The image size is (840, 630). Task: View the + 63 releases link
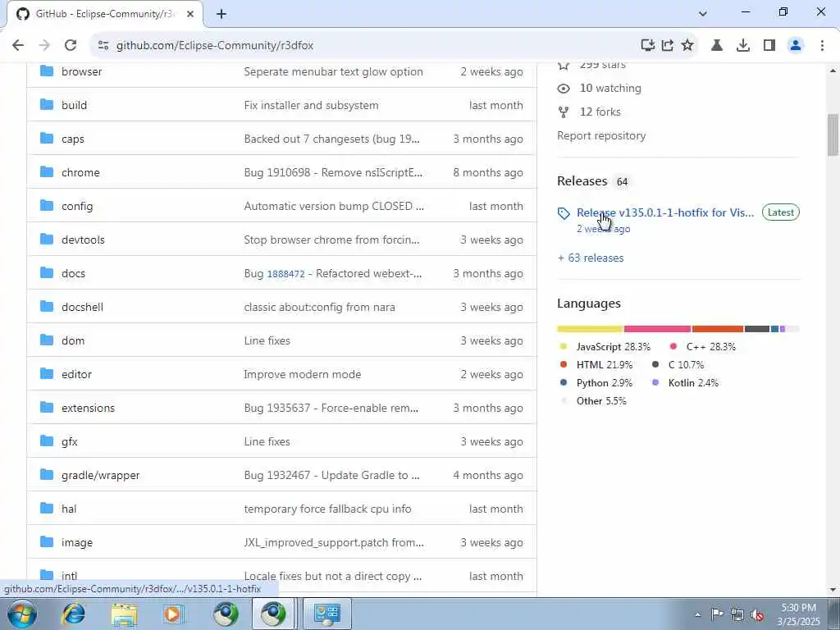pos(591,258)
